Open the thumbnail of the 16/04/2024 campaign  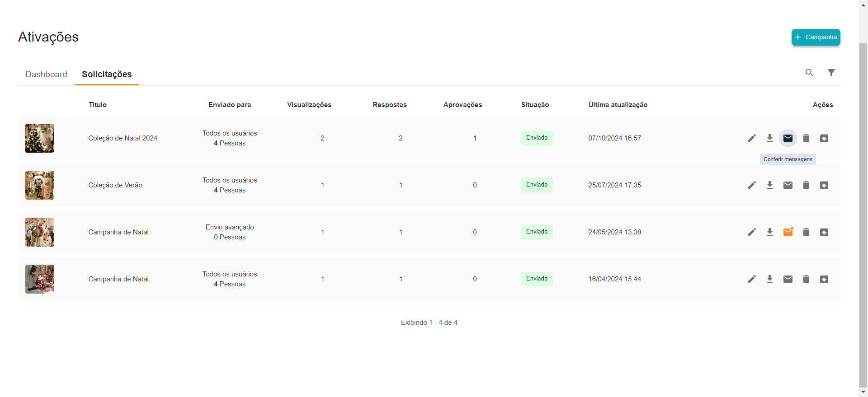(x=40, y=279)
